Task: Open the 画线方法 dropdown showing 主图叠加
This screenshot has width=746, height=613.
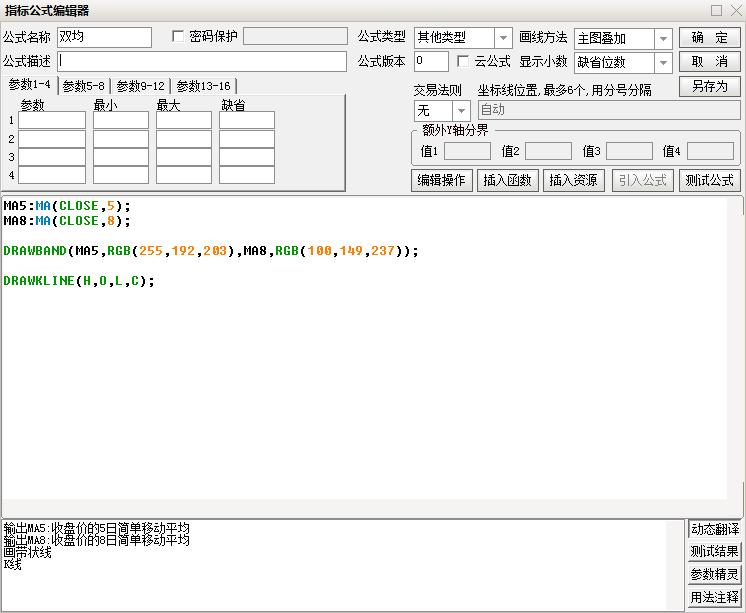Action: click(x=663, y=39)
